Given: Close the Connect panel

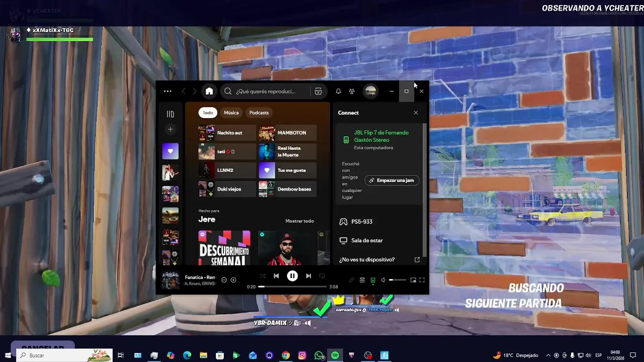Looking at the screenshot, I should click(x=416, y=113).
